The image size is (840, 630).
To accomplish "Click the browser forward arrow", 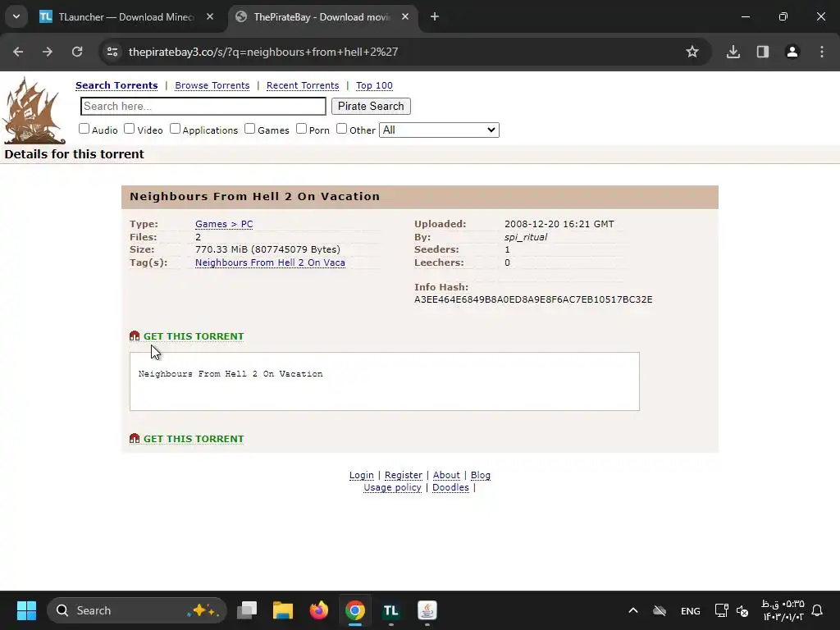I will coord(48,52).
